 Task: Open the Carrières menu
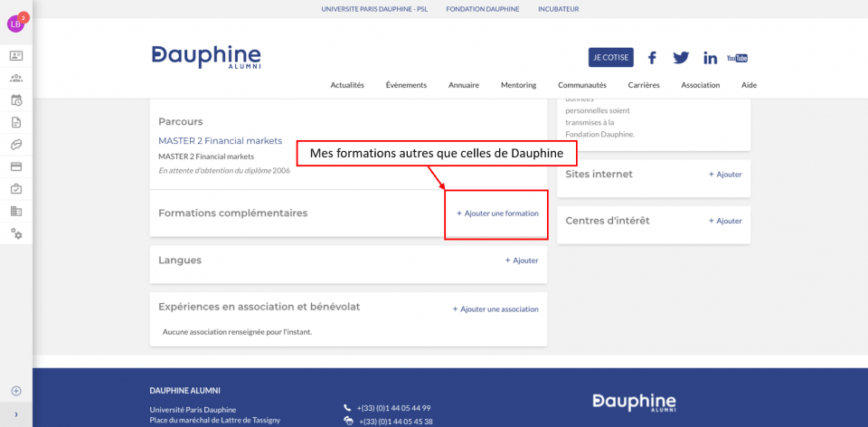click(644, 85)
